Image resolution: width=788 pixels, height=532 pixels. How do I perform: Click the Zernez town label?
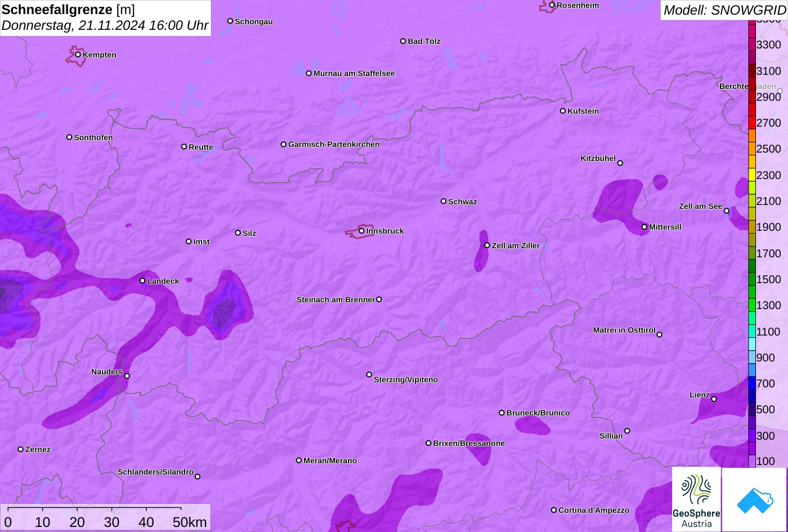coord(38,449)
